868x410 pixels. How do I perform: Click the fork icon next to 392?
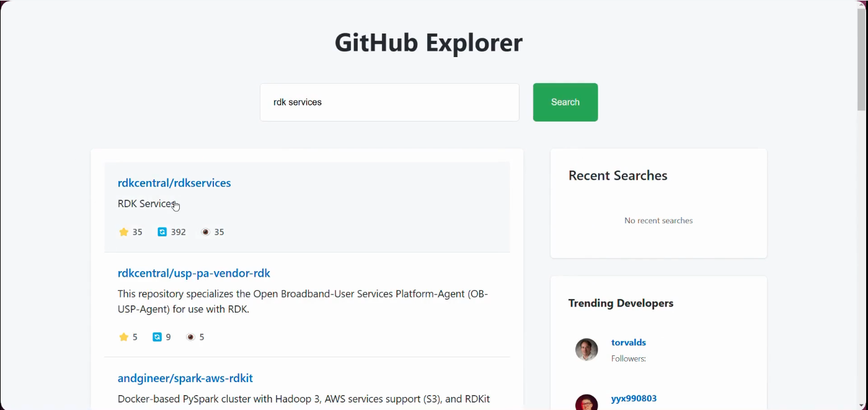coord(162,232)
